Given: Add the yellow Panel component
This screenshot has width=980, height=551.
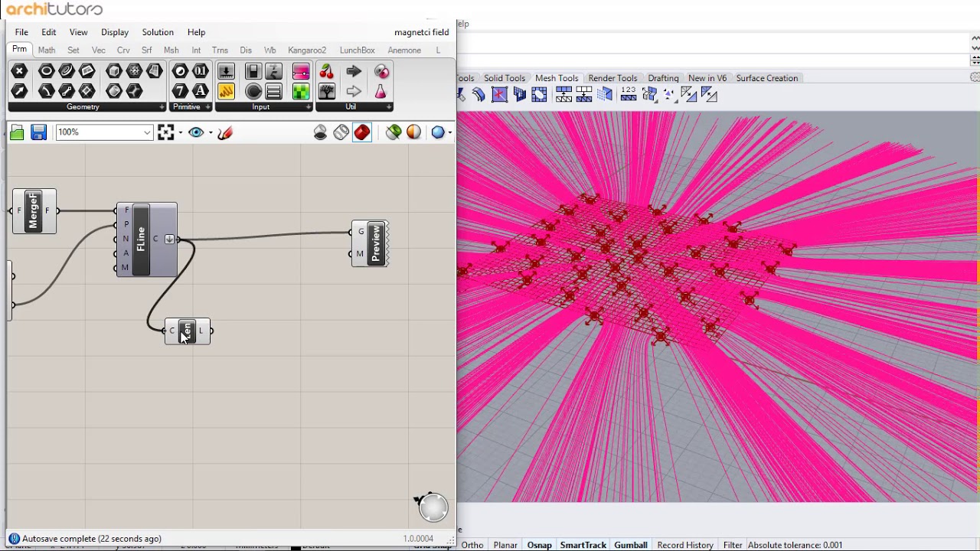Looking at the screenshot, I should pos(226,91).
